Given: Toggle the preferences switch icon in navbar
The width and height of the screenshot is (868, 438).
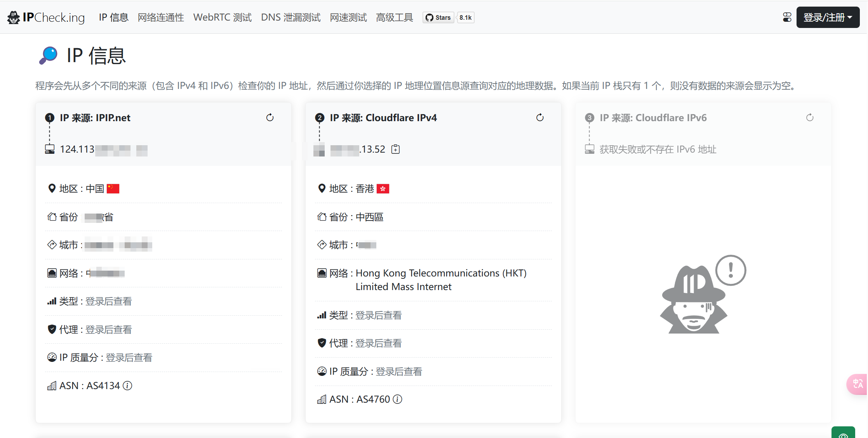Looking at the screenshot, I should [x=787, y=17].
